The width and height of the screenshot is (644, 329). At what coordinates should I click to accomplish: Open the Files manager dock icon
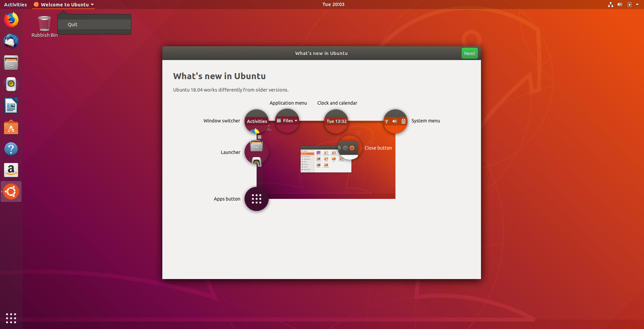(11, 63)
